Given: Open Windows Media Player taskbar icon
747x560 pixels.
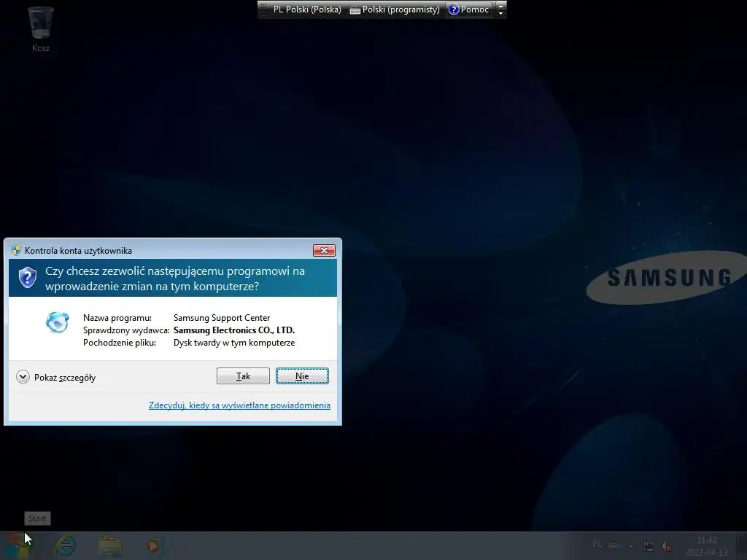Looking at the screenshot, I should (154, 546).
